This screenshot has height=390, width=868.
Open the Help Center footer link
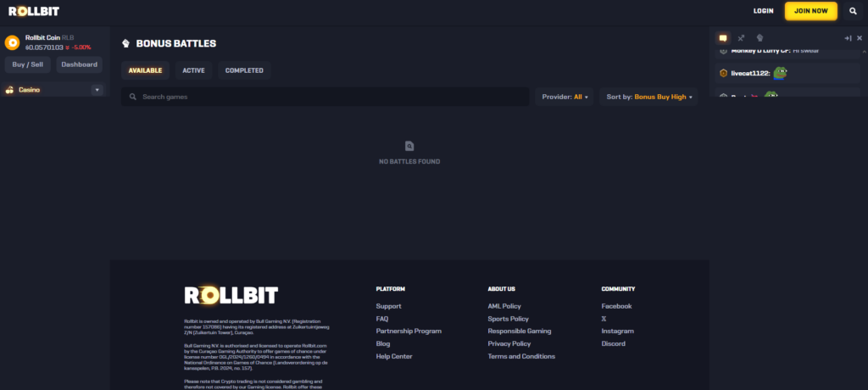[x=394, y=357]
